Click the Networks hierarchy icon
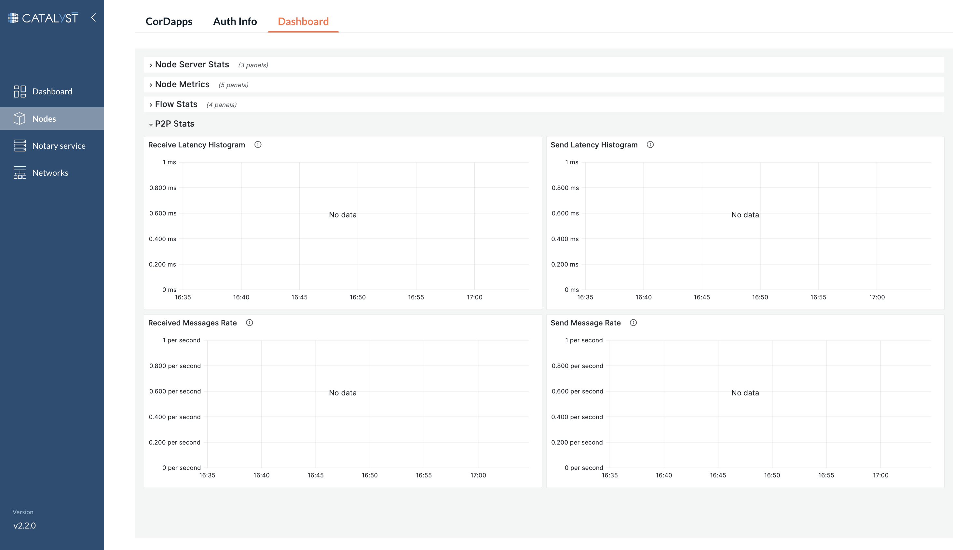Image resolution: width=980 pixels, height=550 pixels. pos(20,173)
